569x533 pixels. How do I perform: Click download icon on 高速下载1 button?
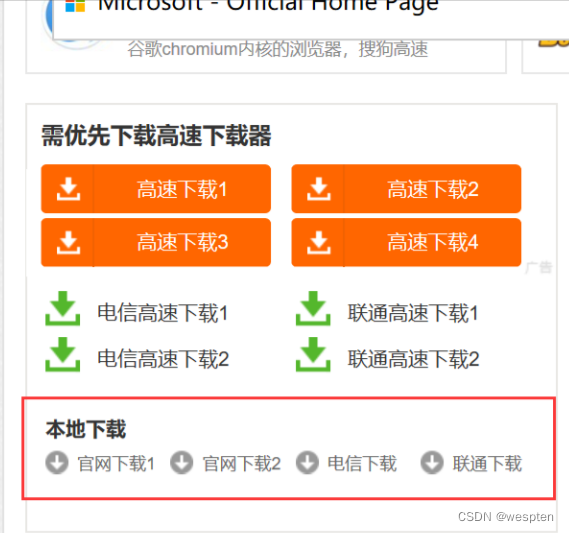click(68, 189)
